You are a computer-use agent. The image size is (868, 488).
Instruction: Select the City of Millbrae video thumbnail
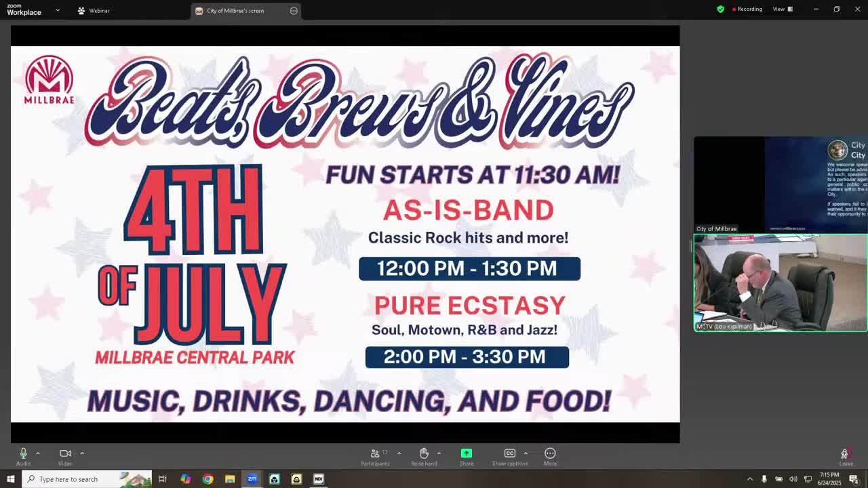[x=781, y=185]
